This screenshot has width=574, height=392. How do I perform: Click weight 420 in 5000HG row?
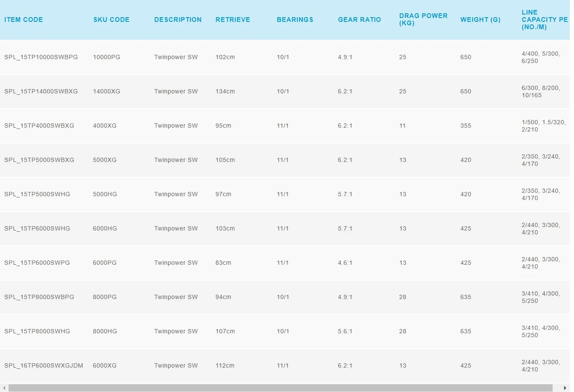[466, 194]
